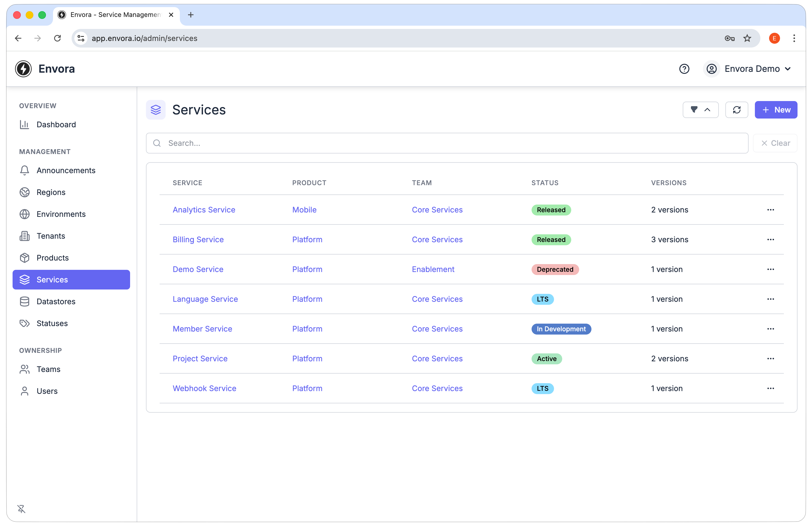Open Regions in sidebar

click(71, 192)
